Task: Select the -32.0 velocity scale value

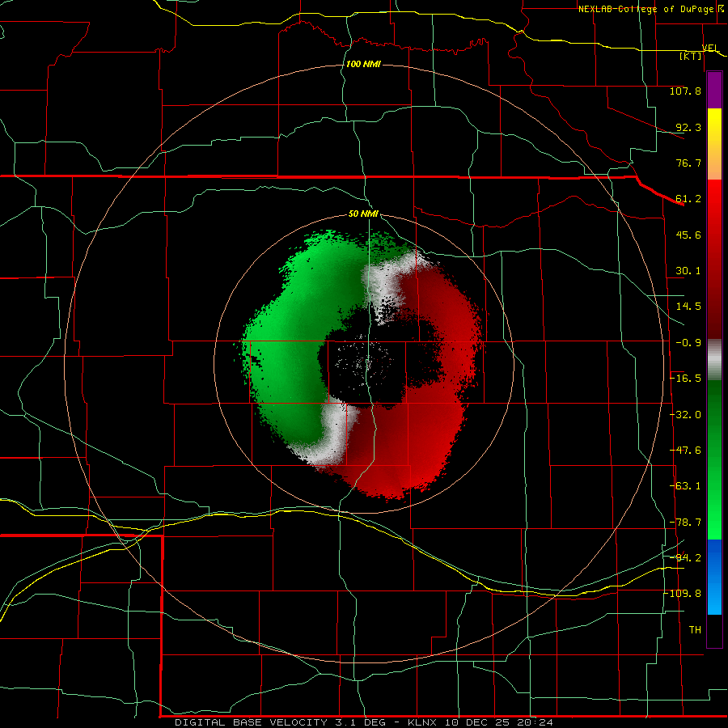Action: tap(685, 415)
